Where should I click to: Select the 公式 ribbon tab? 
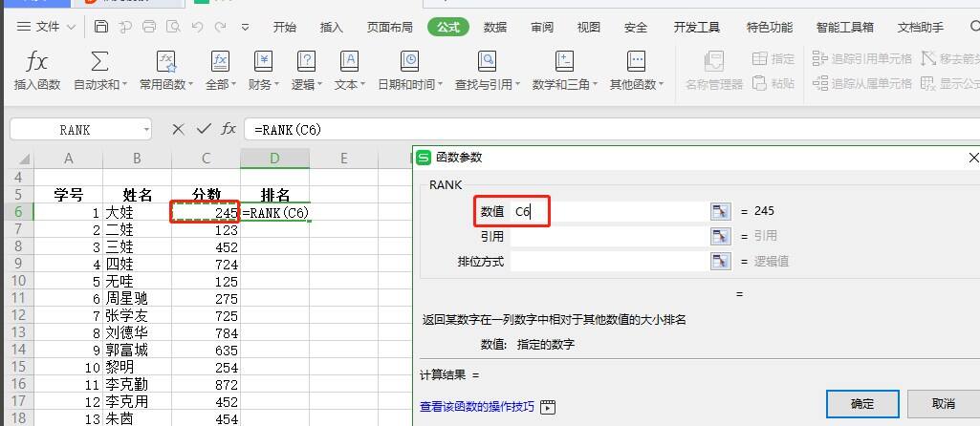point(448,27)
